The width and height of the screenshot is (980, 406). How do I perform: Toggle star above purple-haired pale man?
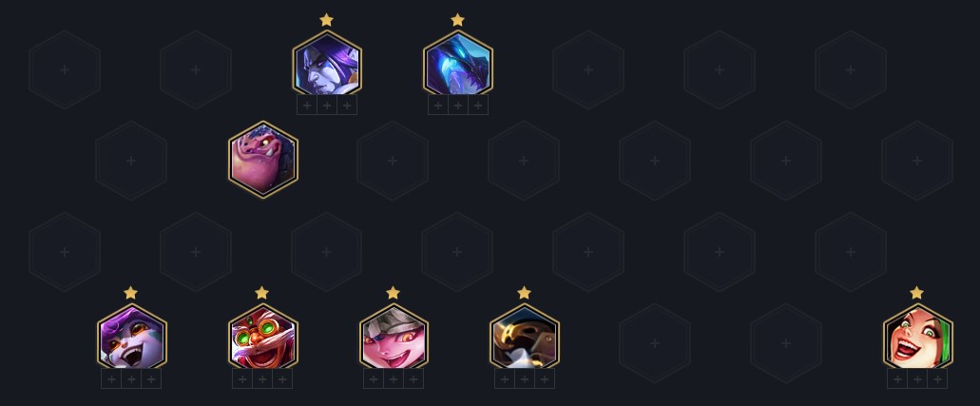pyautogui.click(x=326, y=20)
